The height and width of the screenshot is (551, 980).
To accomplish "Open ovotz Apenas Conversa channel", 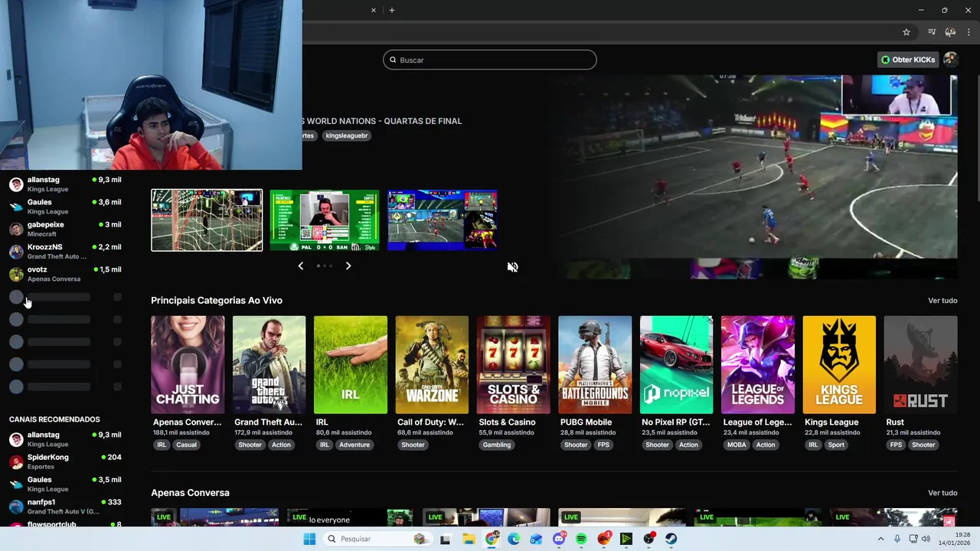I will coord(65,274).
